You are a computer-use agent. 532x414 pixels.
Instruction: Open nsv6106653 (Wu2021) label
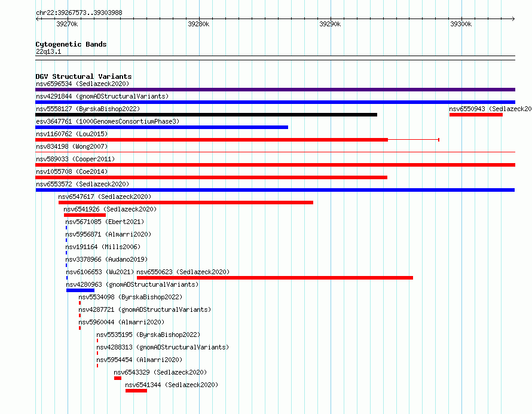point(100,272)
